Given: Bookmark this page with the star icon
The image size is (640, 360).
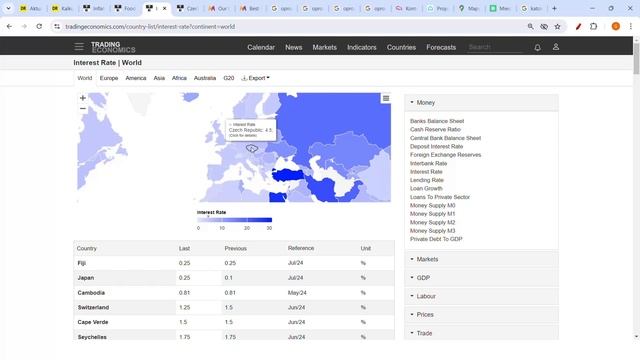Looking at the screenshot, I should pos(558,27).
